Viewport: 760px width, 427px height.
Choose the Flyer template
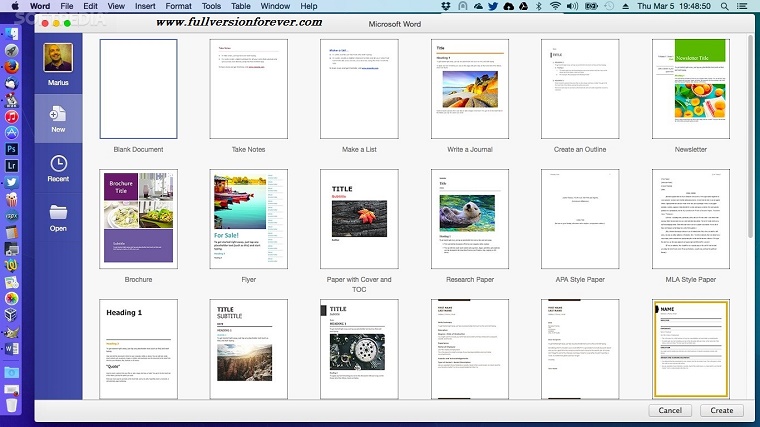pyautogui.click(x=248, y=219)
